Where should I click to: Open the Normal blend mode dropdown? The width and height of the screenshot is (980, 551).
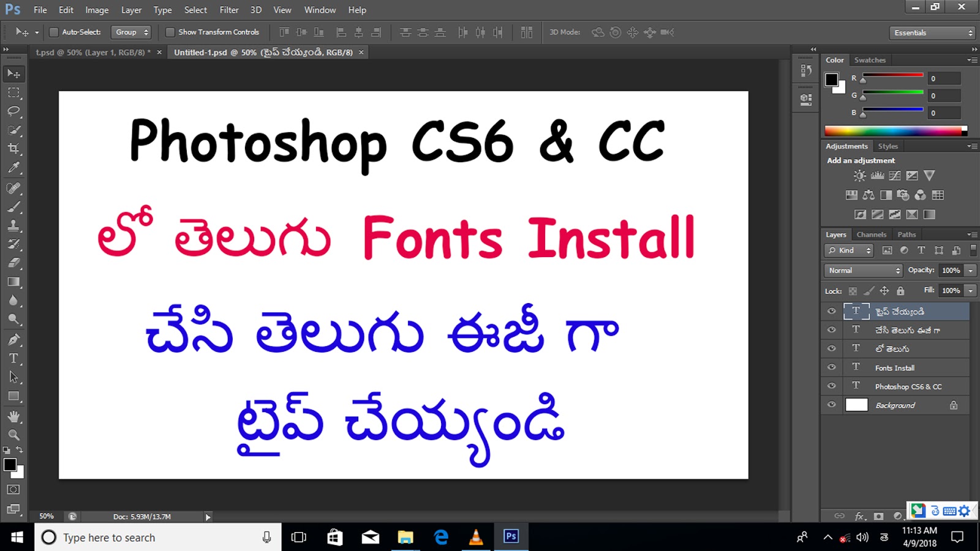[864, 271]
